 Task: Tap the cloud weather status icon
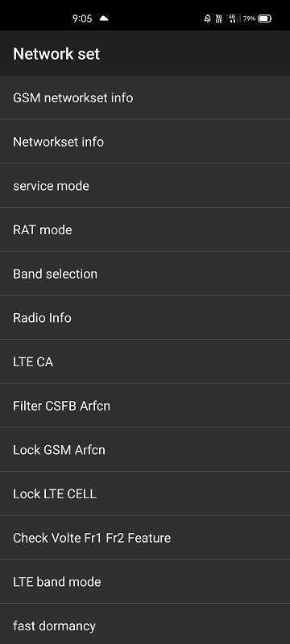[104, 19]
